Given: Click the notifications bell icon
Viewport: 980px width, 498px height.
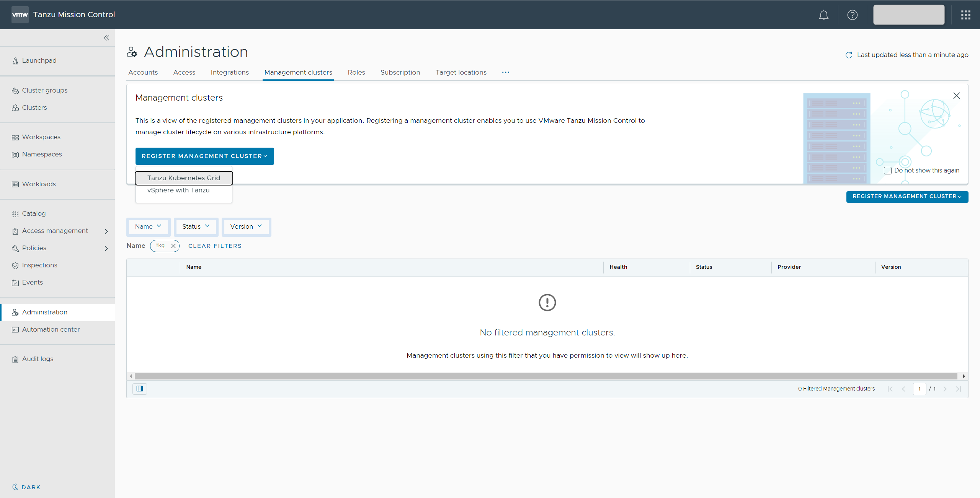Looking at the screenshot, I should click(x=823, y=15).
